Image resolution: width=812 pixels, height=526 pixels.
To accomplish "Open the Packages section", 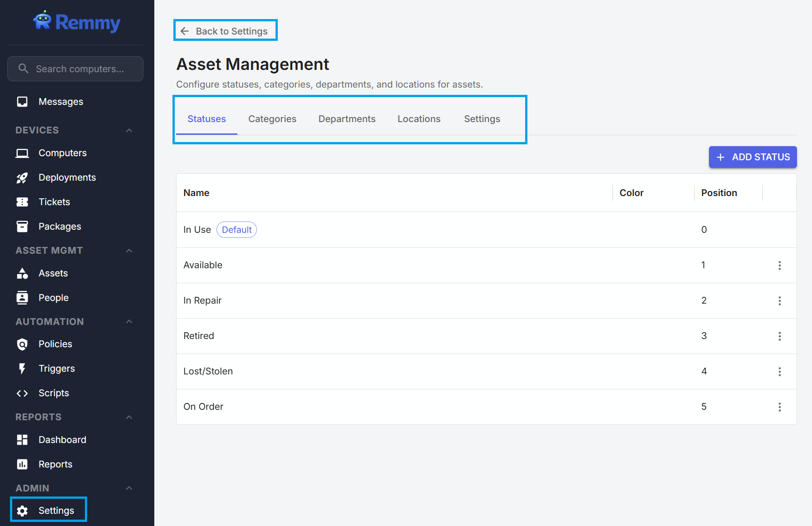I will pyautogui.click(x=59, y=226).
